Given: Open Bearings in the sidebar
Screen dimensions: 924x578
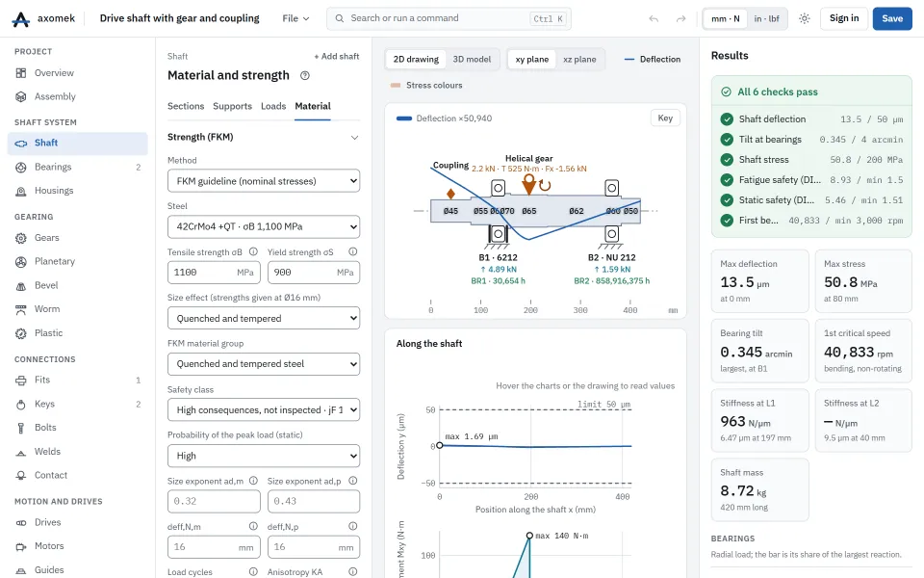Looking at the screenshot, I should 78,167.
